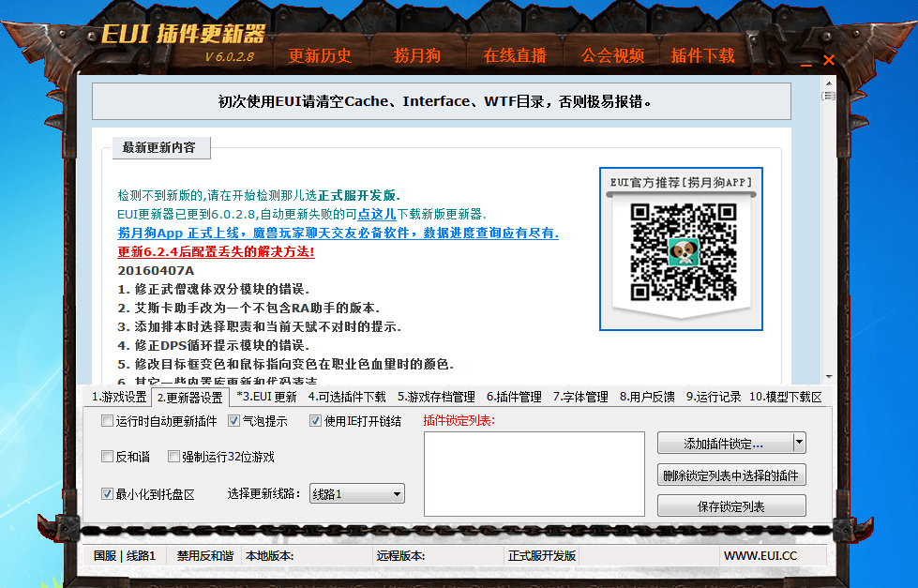Go to 在线直播 in the top navigation
Viewport: 918px width, 588px height.
click(515, 55)
